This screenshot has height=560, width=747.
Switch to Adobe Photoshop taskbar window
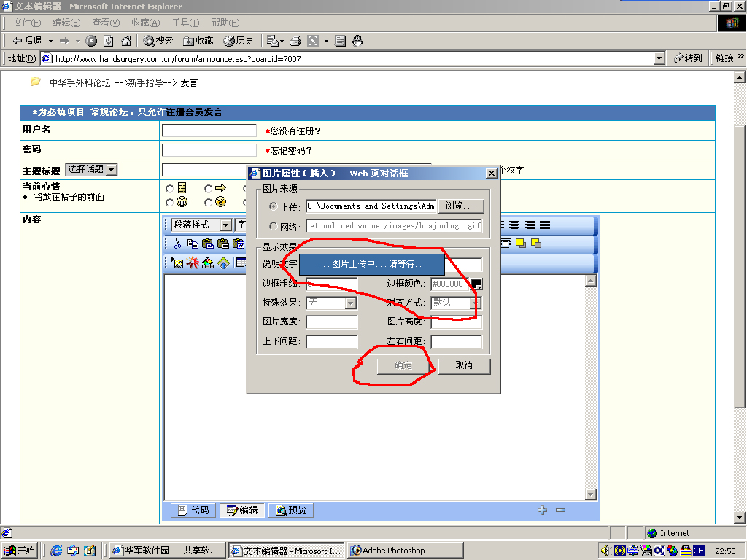(x=406, y=551)
